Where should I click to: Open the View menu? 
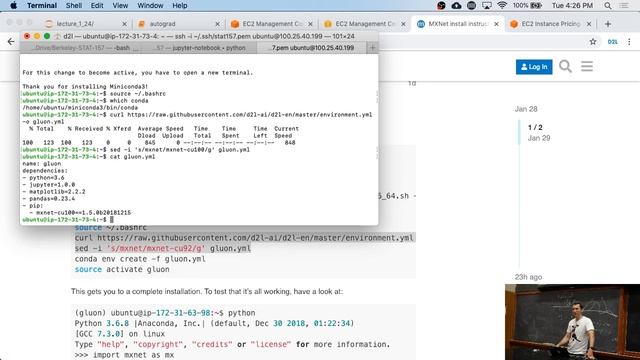[120, 6]
